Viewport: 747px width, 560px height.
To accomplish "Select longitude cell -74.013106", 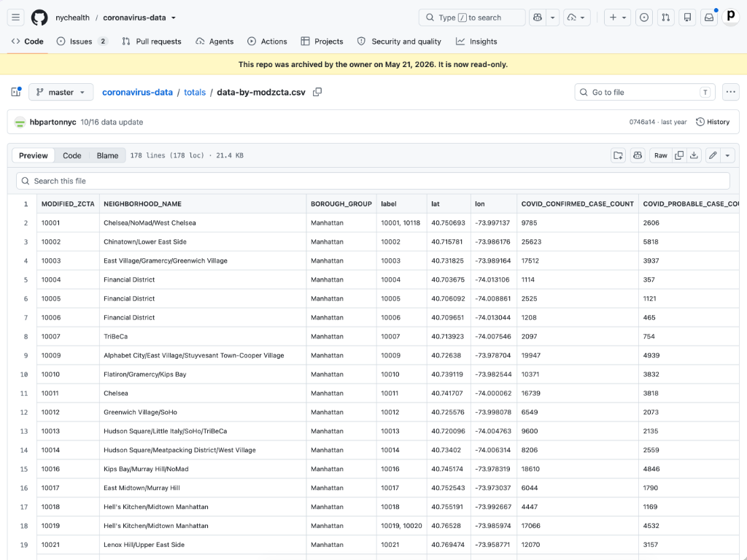I will pyautogui.click(x=494, y=279).
